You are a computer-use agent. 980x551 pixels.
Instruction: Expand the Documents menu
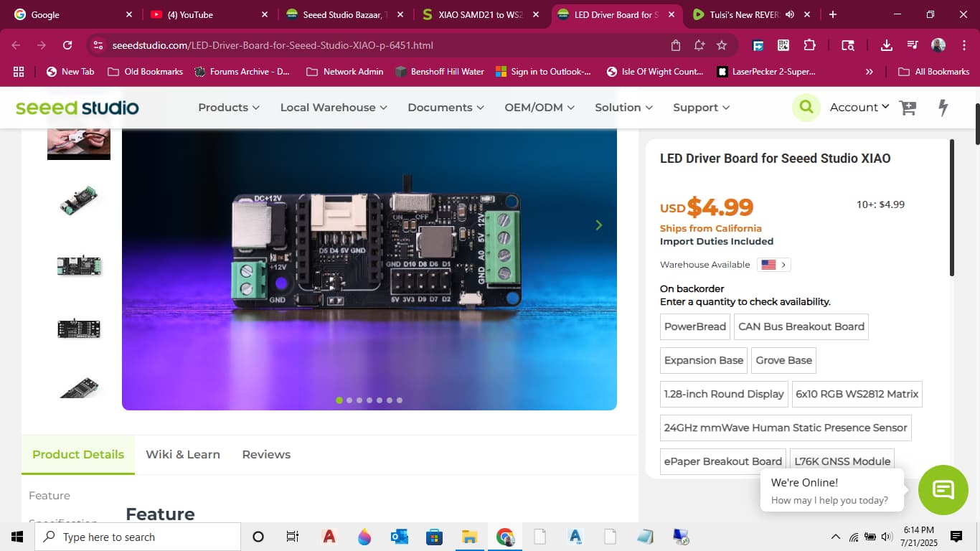[x=446, y=108]
